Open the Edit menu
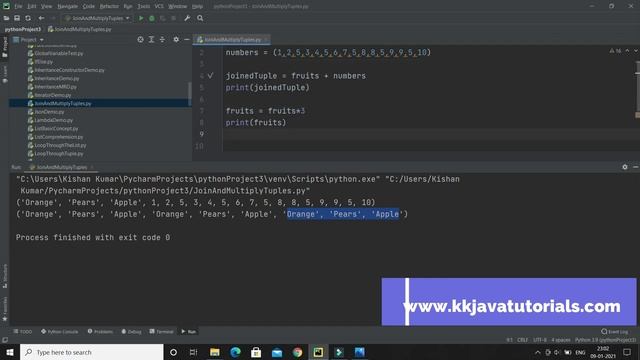Viewport: 640px width, 360px height. pos(32,6)
